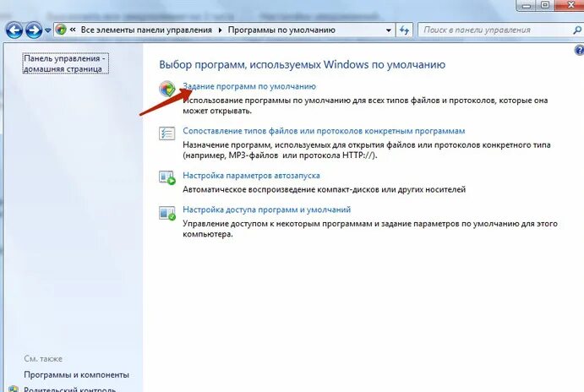The height and width of the screenshot is (392, 584).
Task: Open 'Панель управления - домашняя страница' link
Action: click(x=66, y=63)
